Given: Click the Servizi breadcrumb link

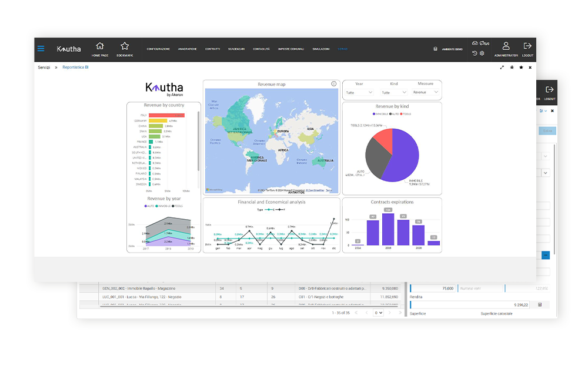Looking at the screenshot, I should 44,68.
